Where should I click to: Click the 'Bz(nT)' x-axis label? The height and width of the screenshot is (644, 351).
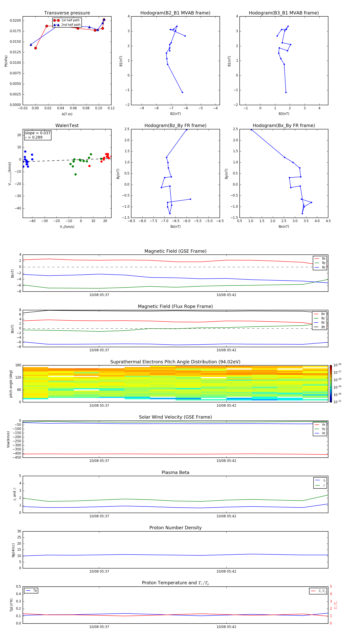175,227
